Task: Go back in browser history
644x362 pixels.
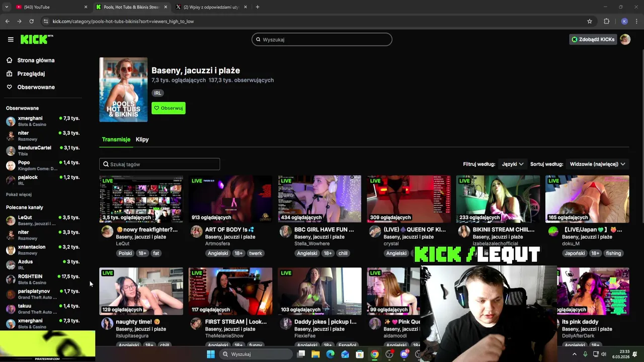Action: click(x=8, y=21)
